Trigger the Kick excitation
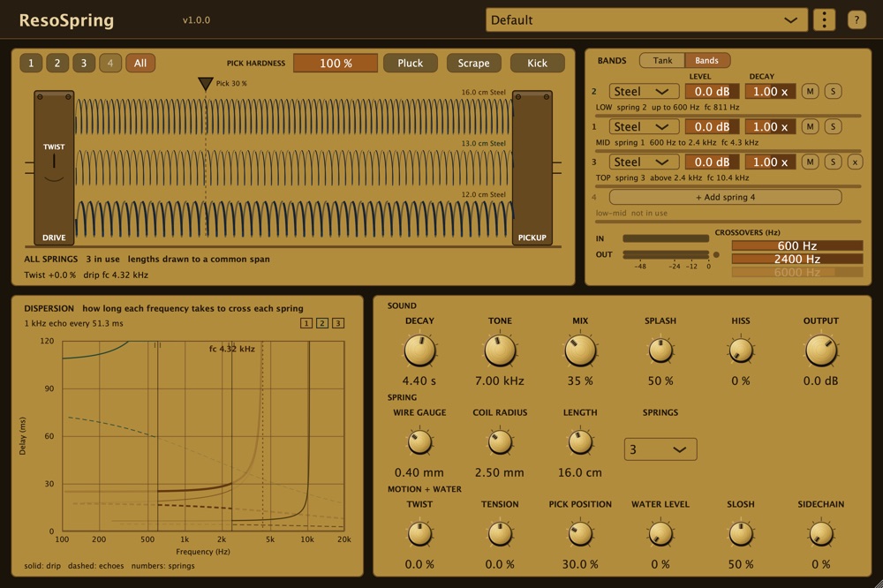 [537, 63]
